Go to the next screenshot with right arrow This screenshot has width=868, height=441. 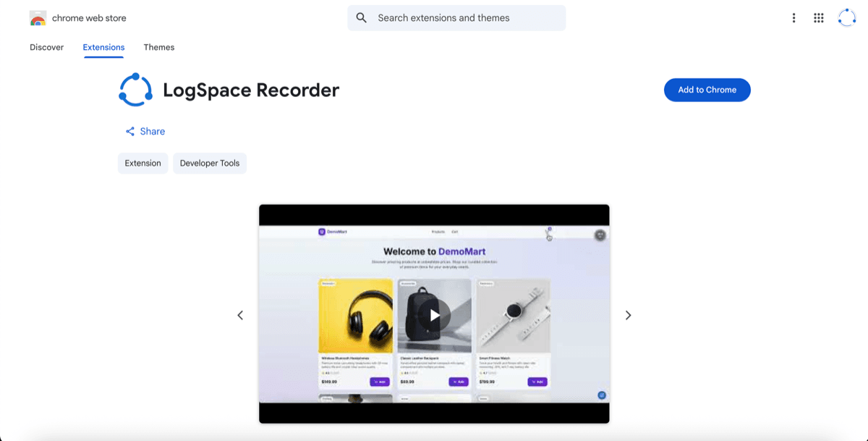[628, 315]
